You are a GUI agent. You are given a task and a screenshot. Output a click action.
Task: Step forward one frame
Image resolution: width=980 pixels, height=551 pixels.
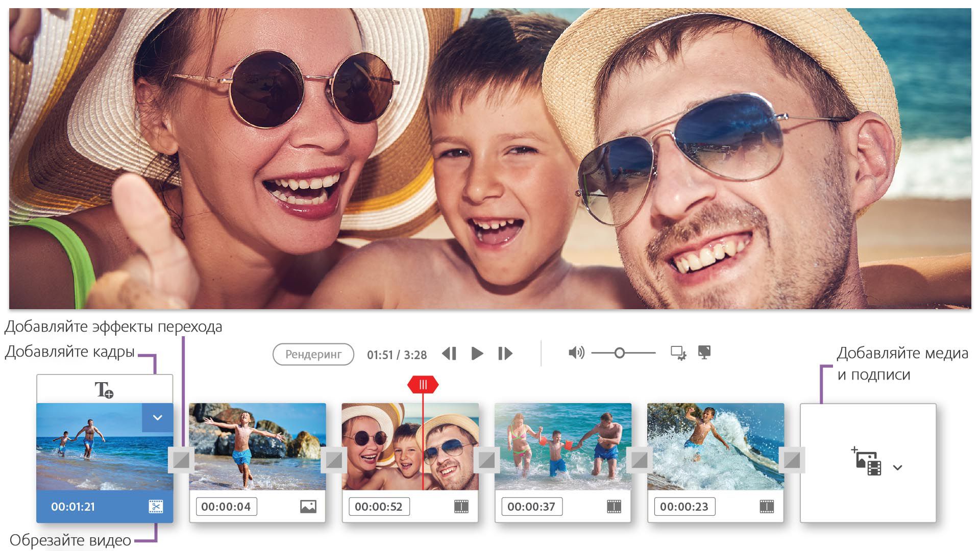tap(505, 354)
